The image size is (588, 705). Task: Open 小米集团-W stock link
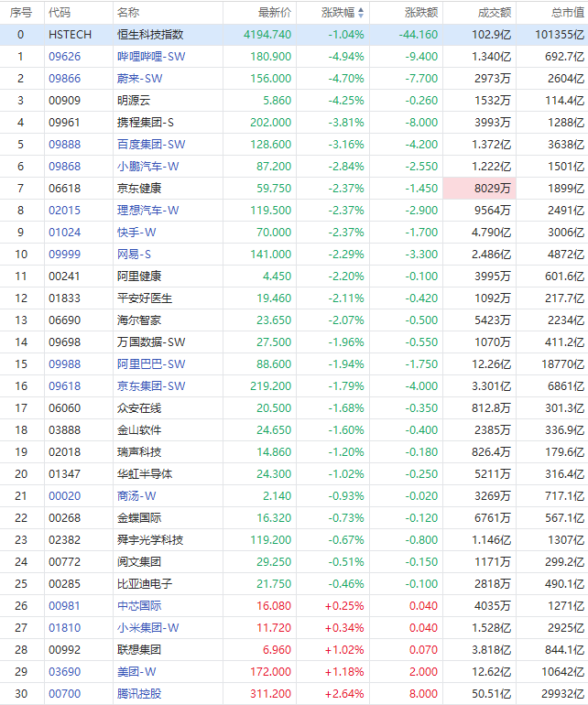click(x=148, y=628)
